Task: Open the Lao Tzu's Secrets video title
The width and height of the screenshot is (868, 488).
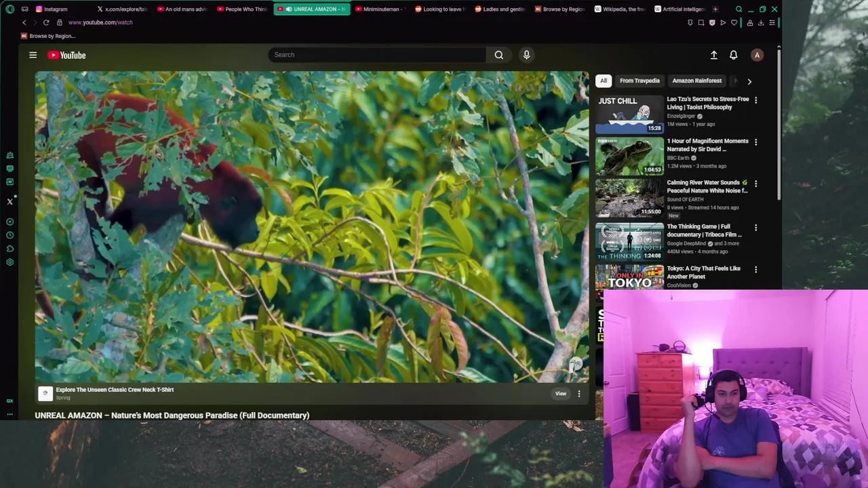Action: click(707, 103)
